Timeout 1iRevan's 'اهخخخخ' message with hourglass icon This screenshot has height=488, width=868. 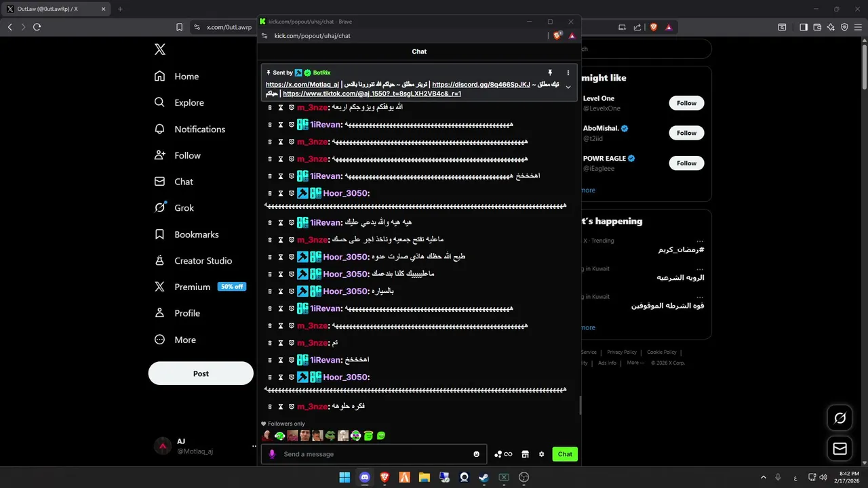(x=281, y=360)
